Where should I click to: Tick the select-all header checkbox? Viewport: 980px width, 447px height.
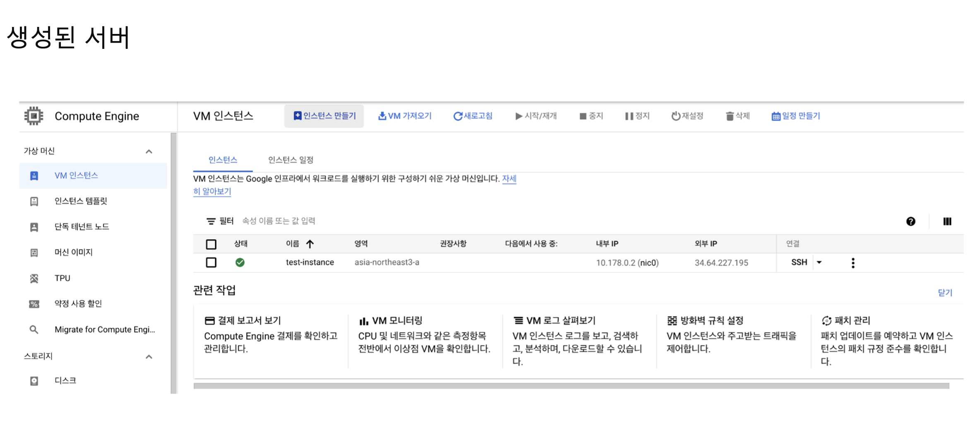[211, 244]
